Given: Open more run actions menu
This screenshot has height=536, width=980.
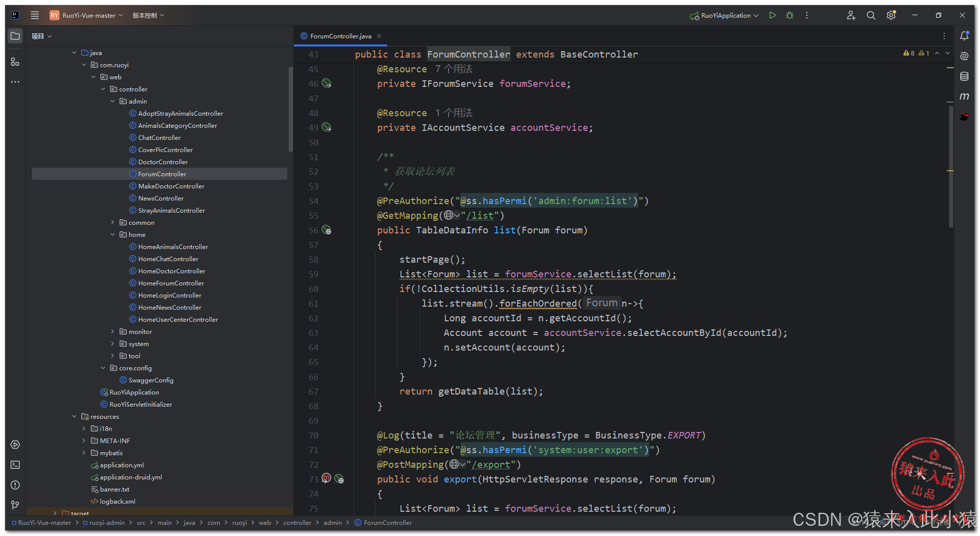Looking at the screenshot, I should (x=807, y=15).
